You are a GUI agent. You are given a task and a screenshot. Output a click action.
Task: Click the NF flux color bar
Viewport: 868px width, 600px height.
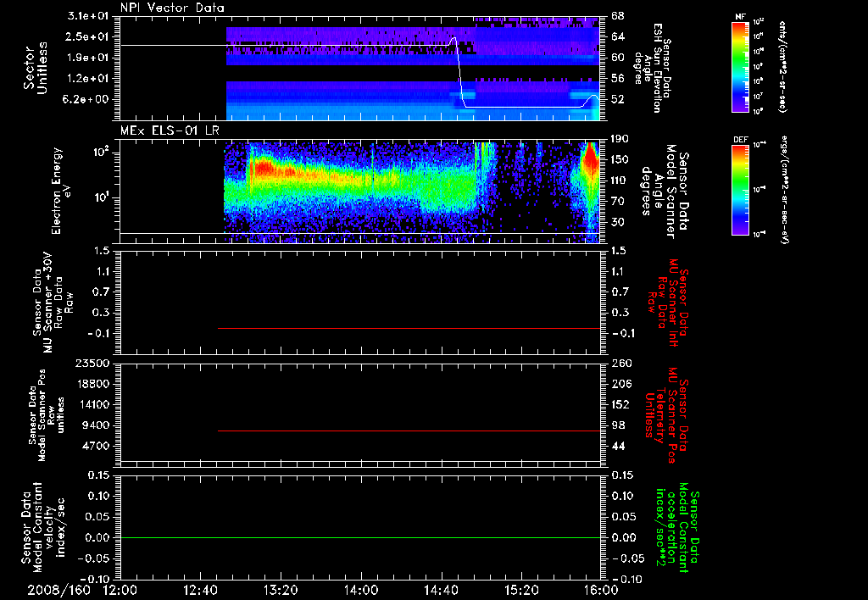pos(740,66)
